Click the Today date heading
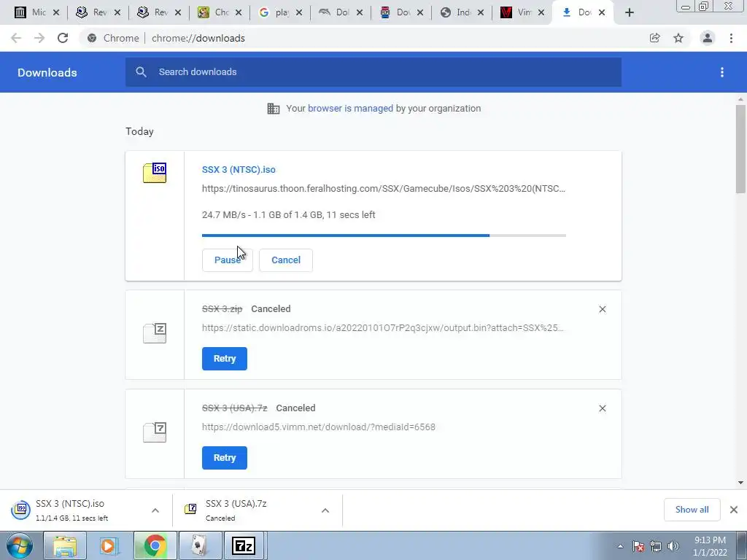Screen dimensions: 747x560 tap(139, 131)
